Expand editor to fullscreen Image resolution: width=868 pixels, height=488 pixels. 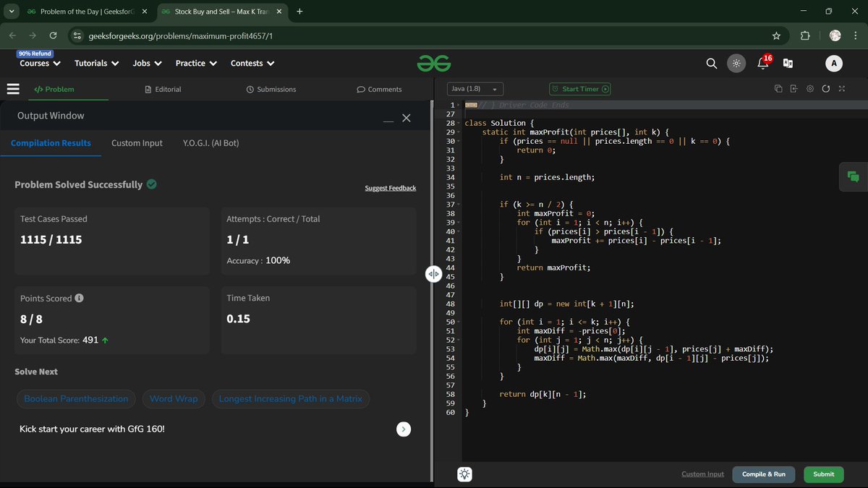pos(841,89)
